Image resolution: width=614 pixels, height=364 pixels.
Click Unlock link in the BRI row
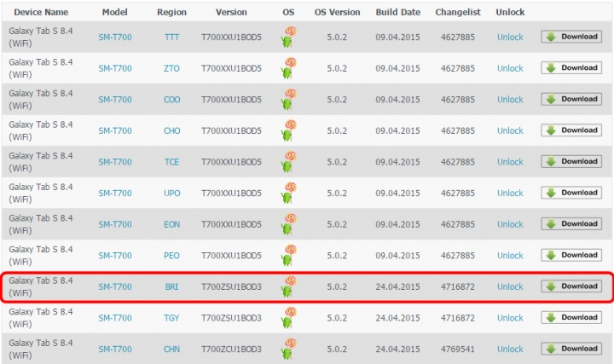510,287
